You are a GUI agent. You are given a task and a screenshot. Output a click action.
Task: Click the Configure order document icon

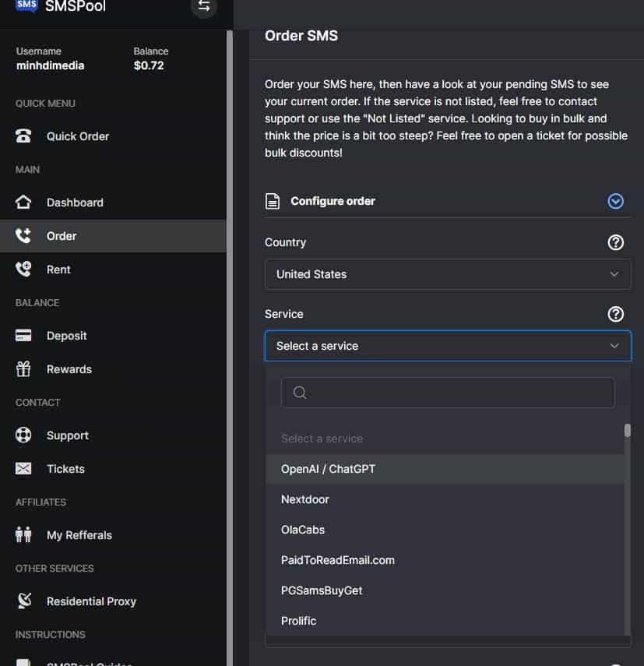[272, 201]
